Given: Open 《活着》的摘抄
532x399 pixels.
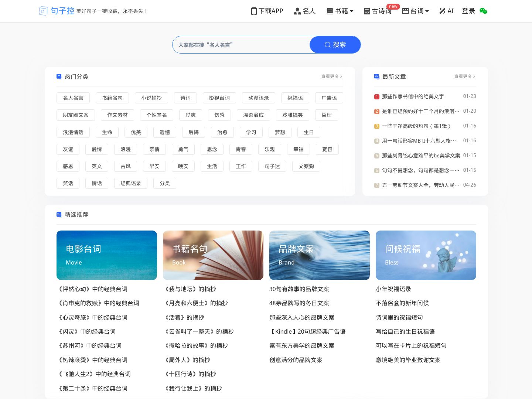Looking at the screenshot, I should point(184,317).
